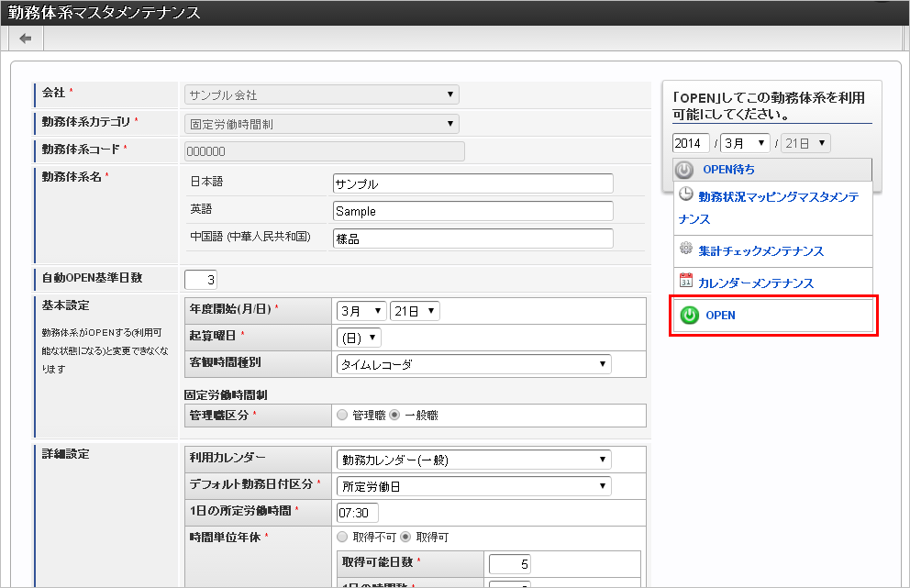Open the 会社 dropdown showing サンプル会社

[x=321, y=94]
